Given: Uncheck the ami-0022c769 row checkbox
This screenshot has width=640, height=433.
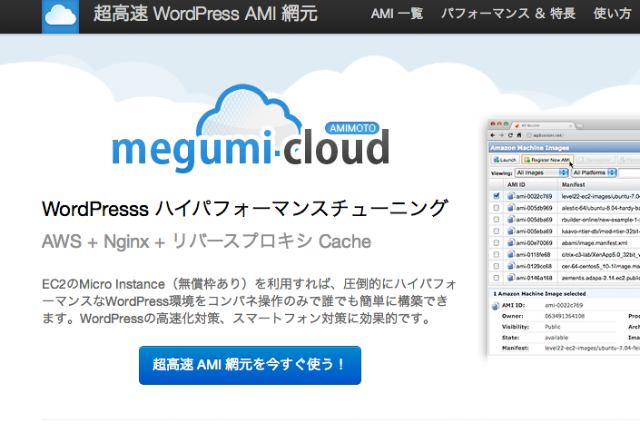Looking at the screenshot, I should (x=496, y=196).
